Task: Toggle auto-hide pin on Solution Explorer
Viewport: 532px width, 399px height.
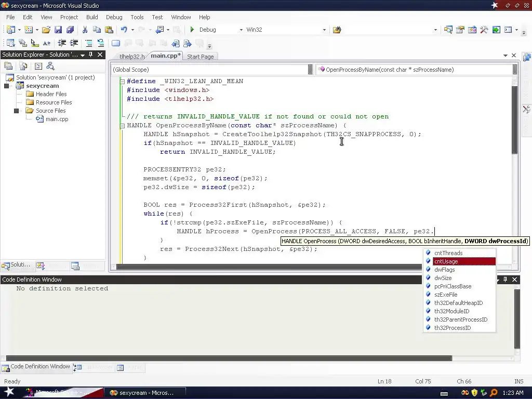Action: [x=90, y=55]
